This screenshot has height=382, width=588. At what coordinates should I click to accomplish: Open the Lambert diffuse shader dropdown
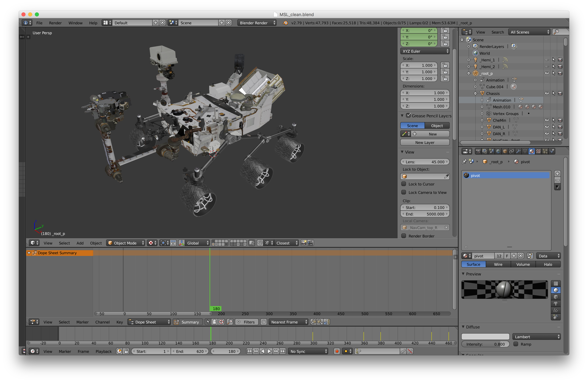click(536, 337)
